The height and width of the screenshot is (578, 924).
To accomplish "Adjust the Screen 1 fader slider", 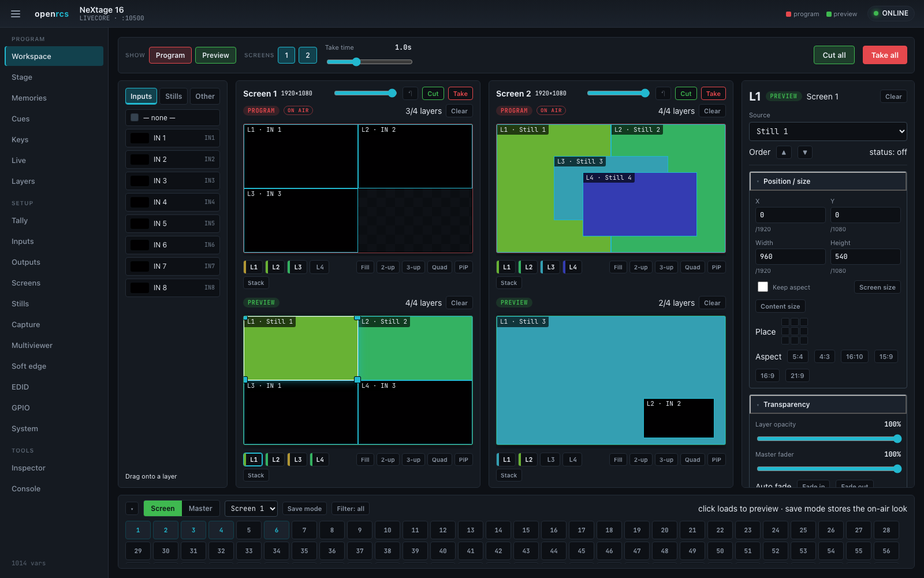I will coord(365,93).
